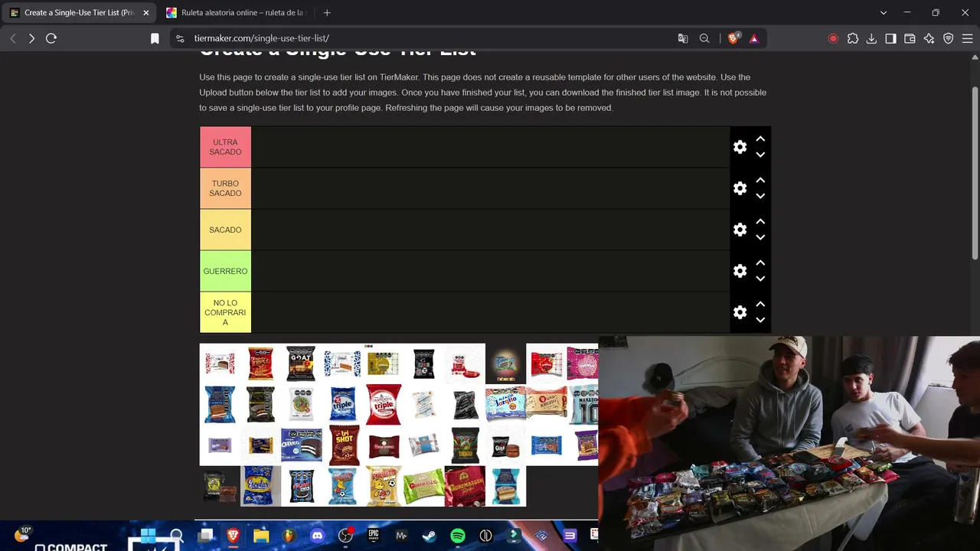980x551 pixels.
Task: Switch to the Ruleta aleatoria online tab
Action: pyautogui.click(x=237, y=12)
